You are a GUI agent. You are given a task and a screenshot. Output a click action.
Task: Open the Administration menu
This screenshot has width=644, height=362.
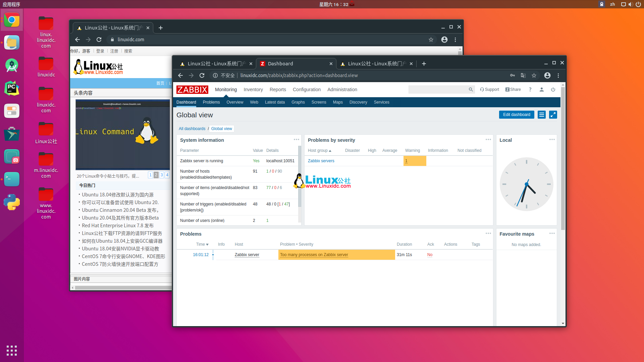coord(342,89)
